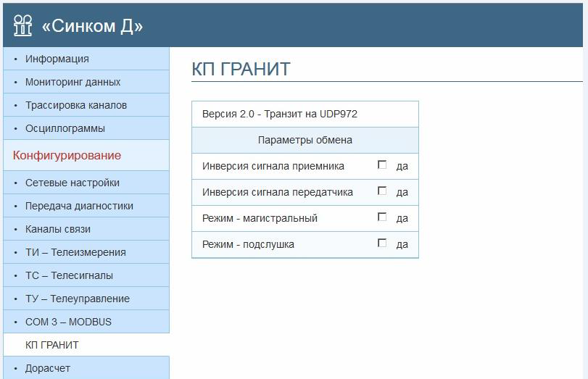
Task: Select ТИ – Телеизмерения menu entry
Action: 75,252
